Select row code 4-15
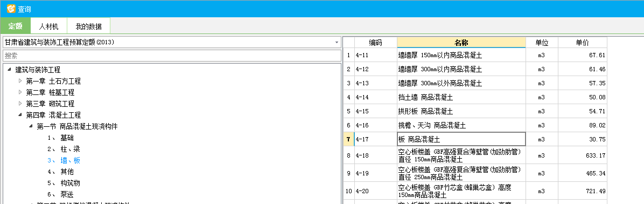Screen dimensions: 644x204 pyautogui.click(x=375, y=111)
